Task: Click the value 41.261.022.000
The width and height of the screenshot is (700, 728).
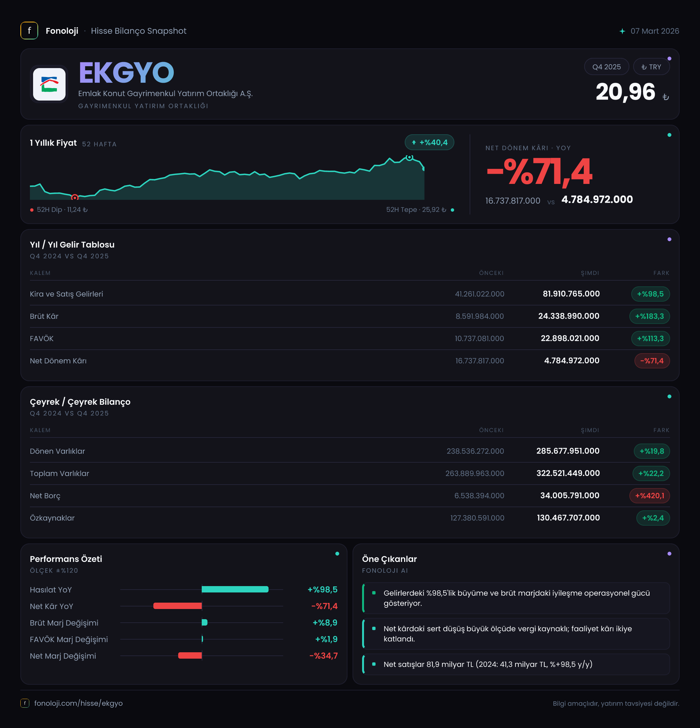Action: coord(479,294)
